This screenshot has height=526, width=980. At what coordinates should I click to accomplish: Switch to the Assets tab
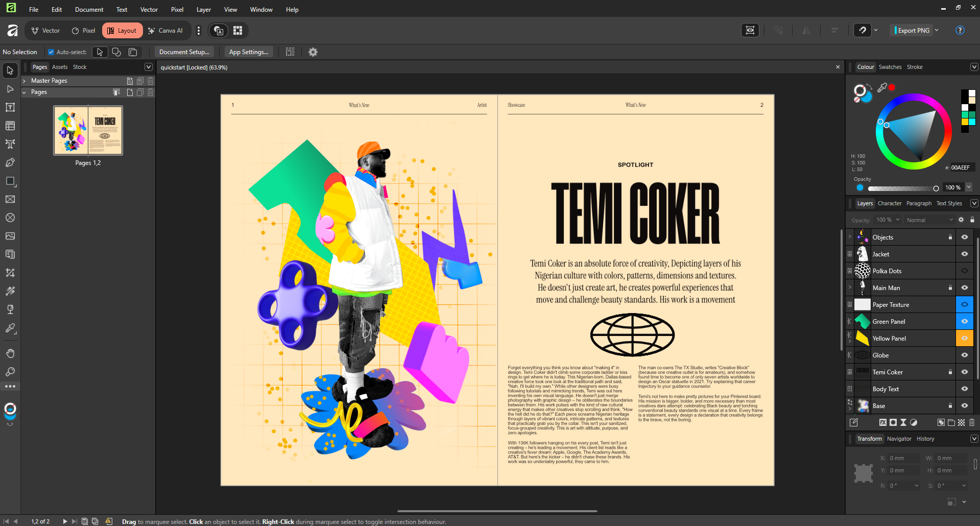pyautogui.click(x=60, y=67)
